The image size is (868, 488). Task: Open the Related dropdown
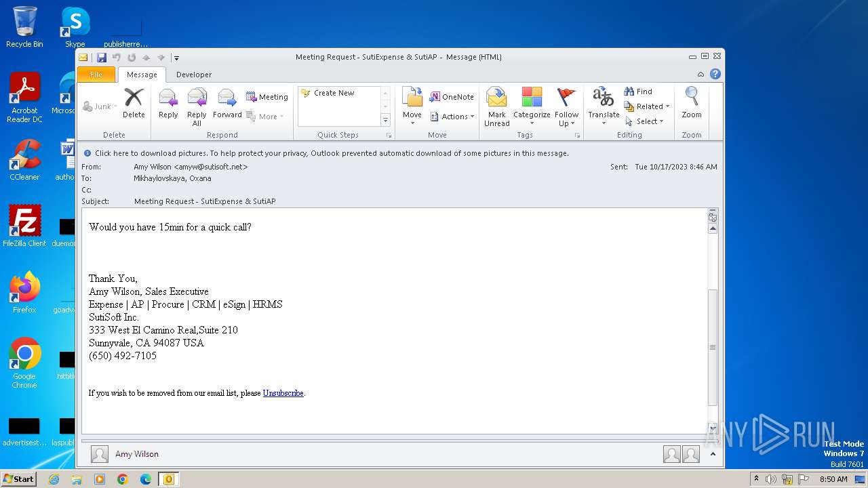[647, 106]
